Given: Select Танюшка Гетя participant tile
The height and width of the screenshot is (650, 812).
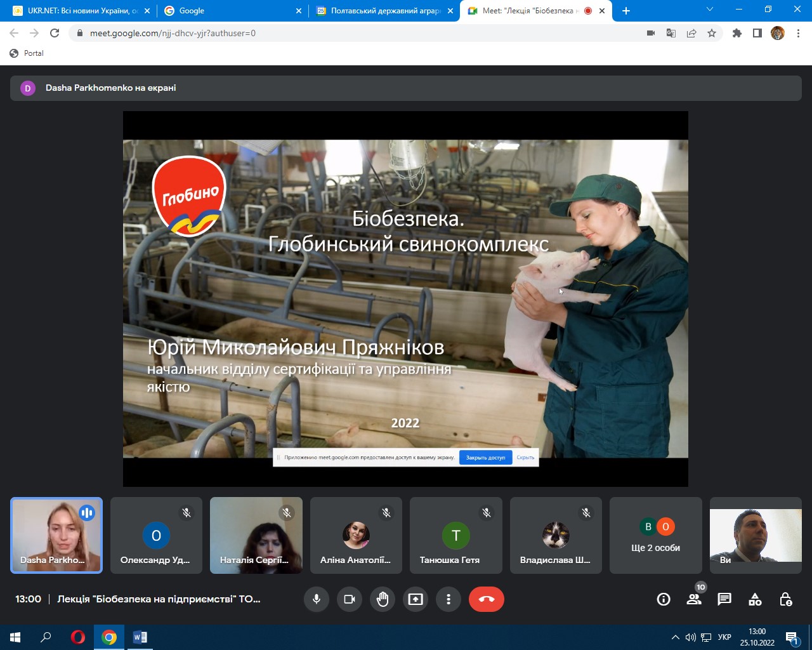Looking at the screenshot, I should coord(456,535).
